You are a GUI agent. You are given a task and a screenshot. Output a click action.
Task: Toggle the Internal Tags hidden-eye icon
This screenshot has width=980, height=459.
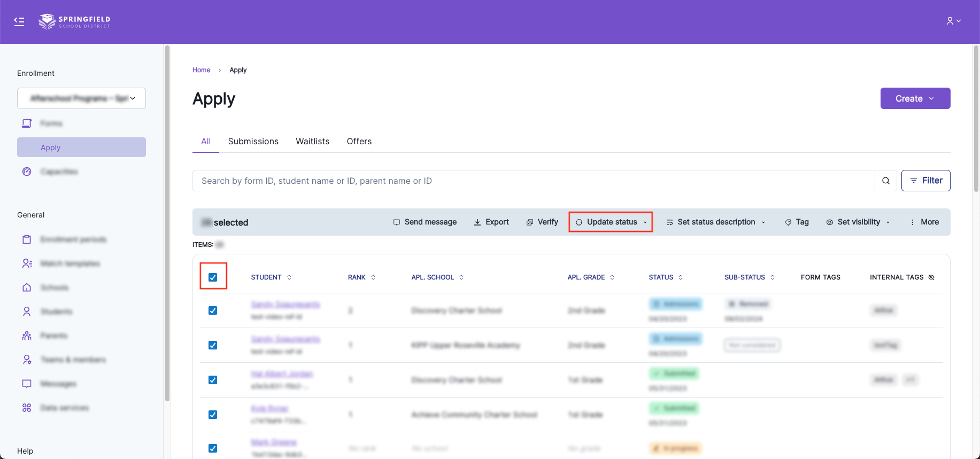click(x=931, y=277)
